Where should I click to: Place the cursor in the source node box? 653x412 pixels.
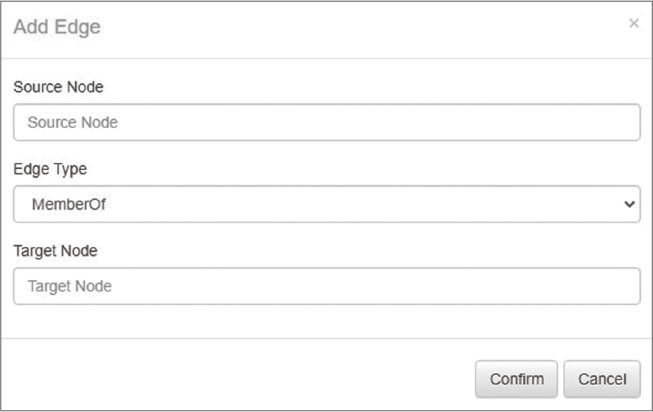(x=326, y=123)
